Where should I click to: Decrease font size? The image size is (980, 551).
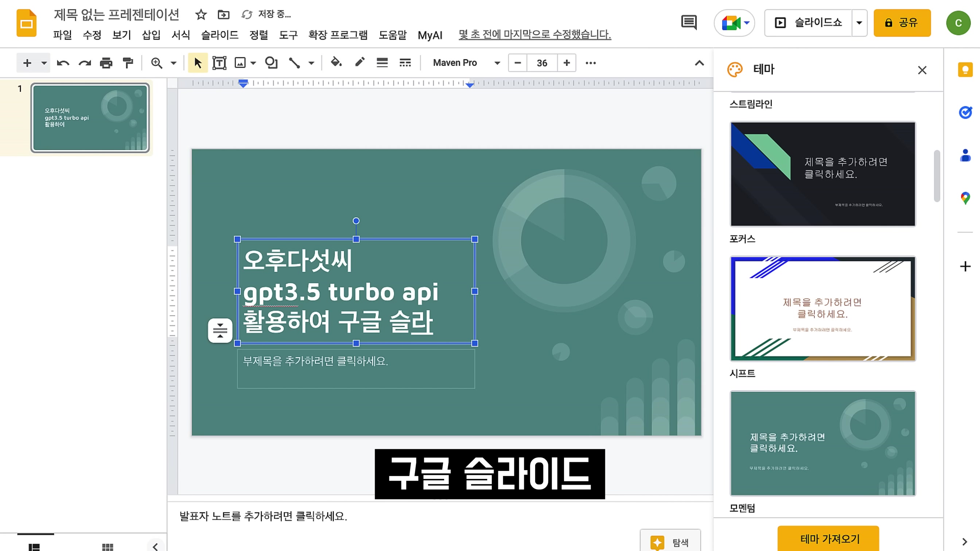(x=517, y=63)
